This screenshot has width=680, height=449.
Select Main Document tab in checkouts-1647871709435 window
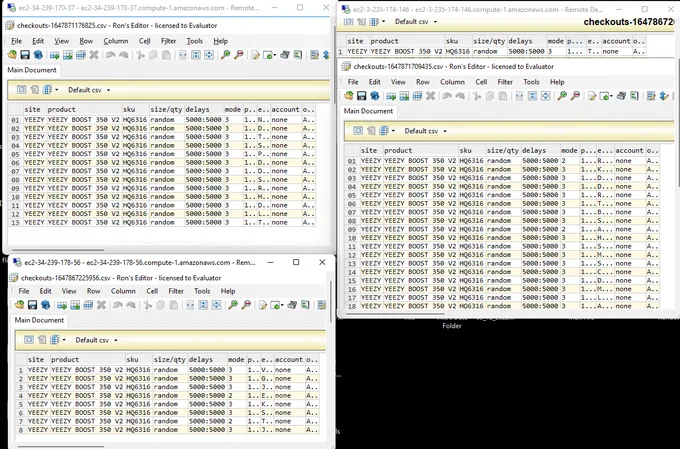368,111
